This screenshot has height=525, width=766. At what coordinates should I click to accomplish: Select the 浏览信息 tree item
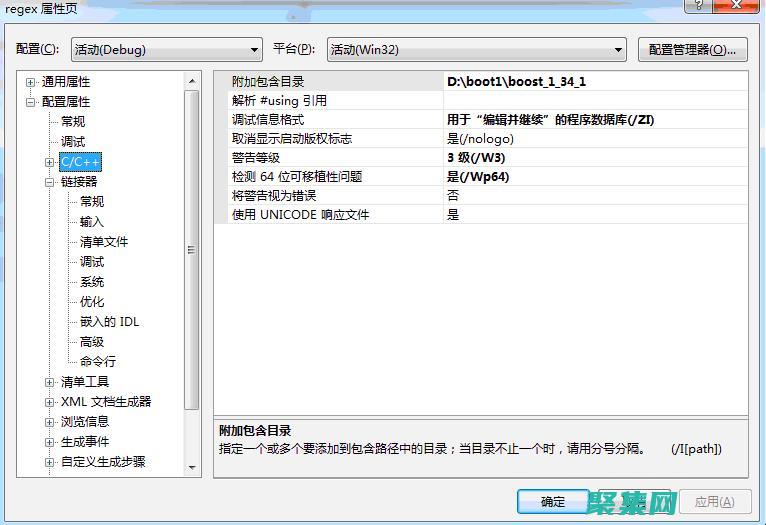pyautogui.click(x=85, y=422)
